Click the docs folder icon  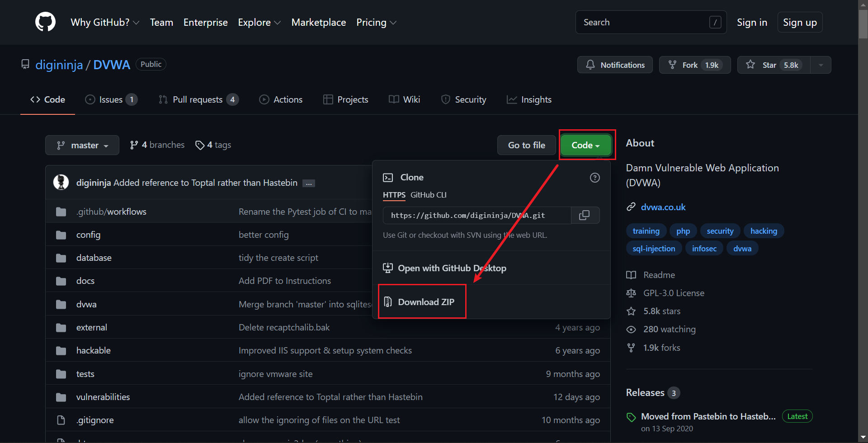click(x=61, y=281)
